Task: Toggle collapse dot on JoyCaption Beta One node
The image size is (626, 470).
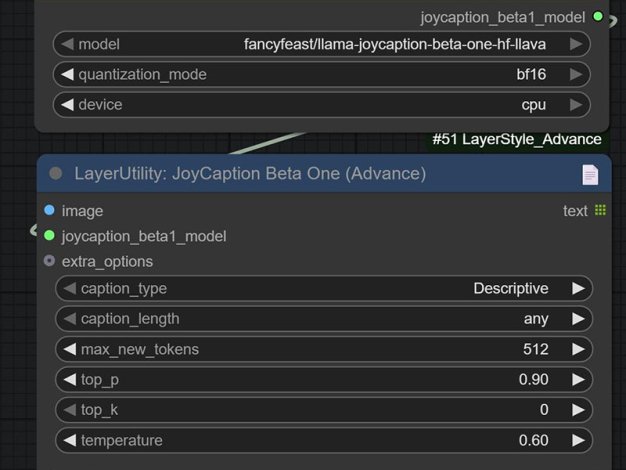Action: [x=55, y=173]
